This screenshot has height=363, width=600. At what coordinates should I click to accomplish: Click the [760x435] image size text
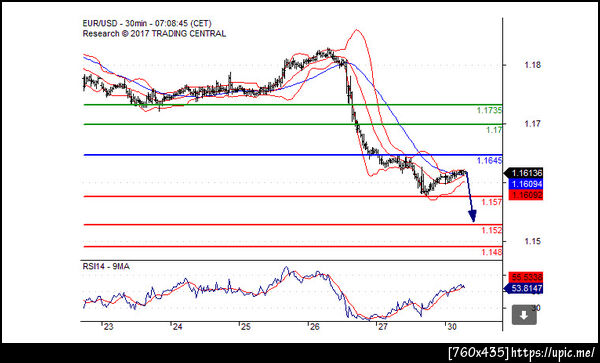coord(478,352)
